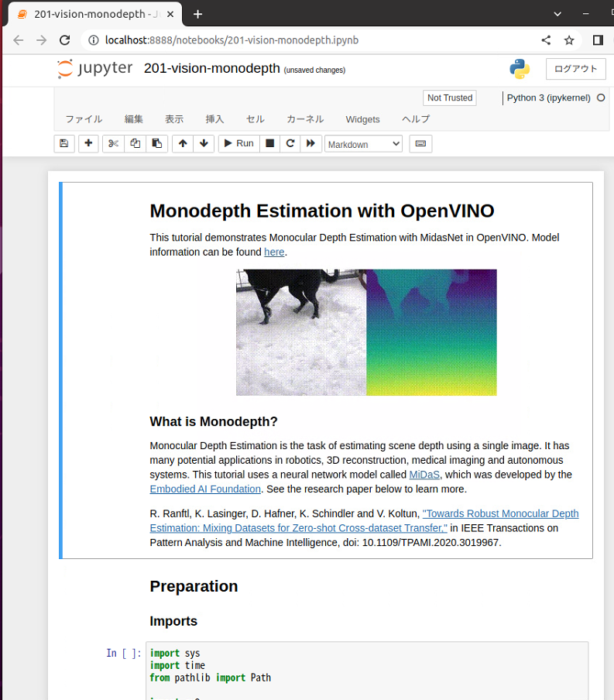Restart kernel and run all icon
The width and height of the screenshot is (614, 700).
[311, 143]
